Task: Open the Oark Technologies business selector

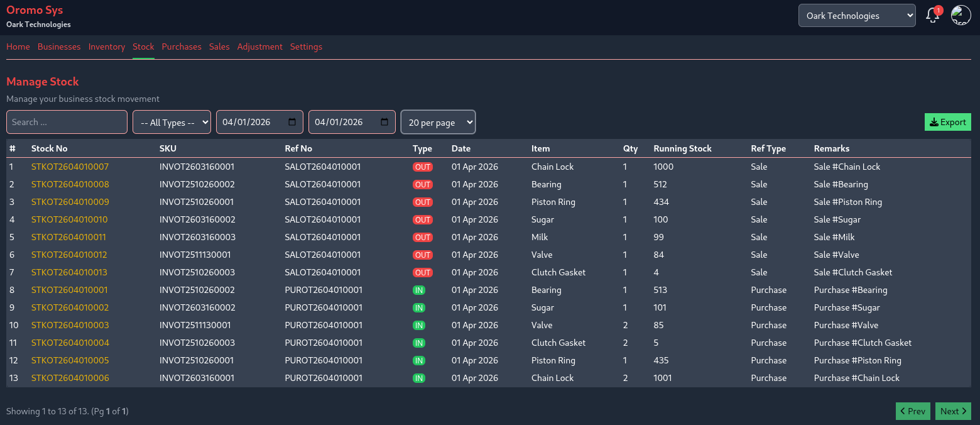Action: 857,16
